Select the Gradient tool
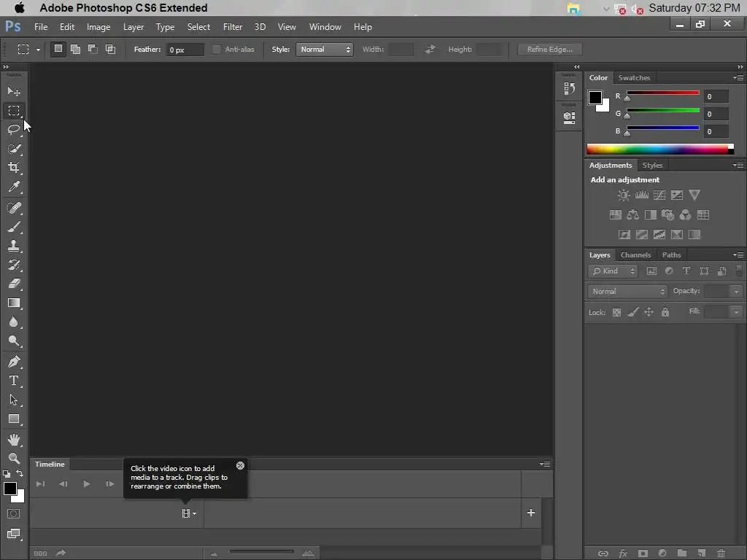Viewport: 747px width, 560px height. (14, 303)
